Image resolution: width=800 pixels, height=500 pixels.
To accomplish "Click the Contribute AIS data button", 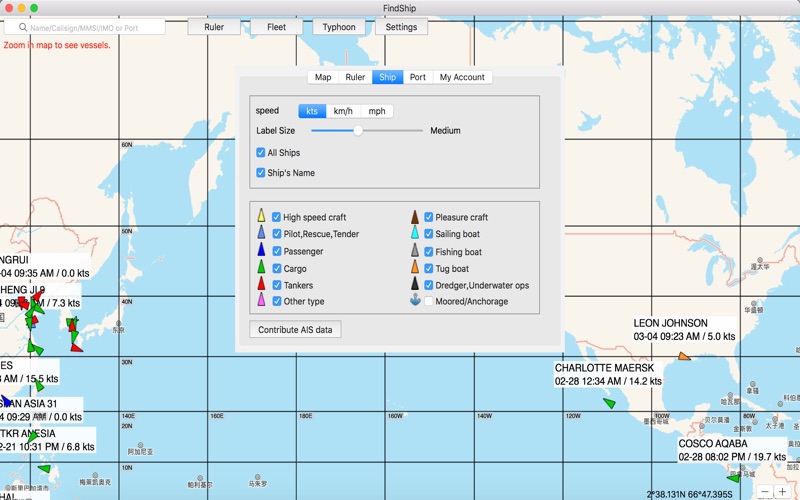I will (x=295, y=329).
